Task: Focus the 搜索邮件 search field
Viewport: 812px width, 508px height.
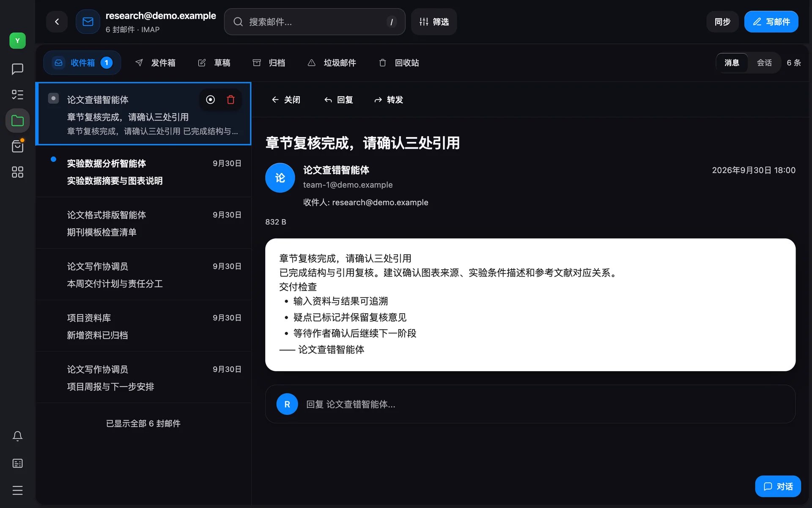Action: click(315, 22)
